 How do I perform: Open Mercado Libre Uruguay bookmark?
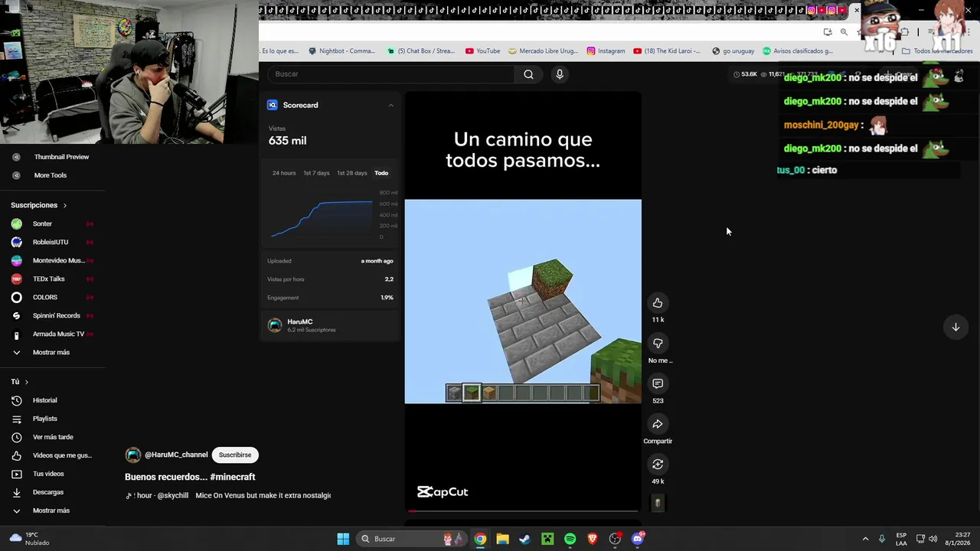point(543,51)
